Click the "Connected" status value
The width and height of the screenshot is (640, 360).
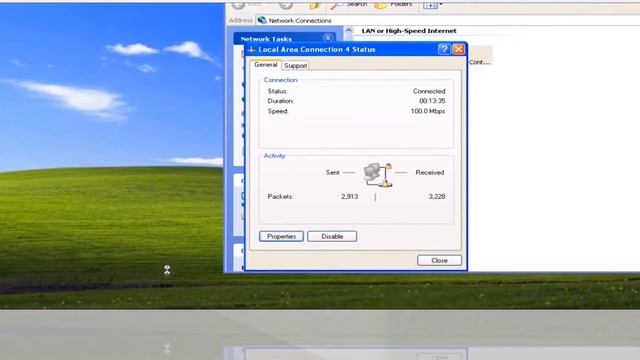pyautogui.click(x=429, y=91)
